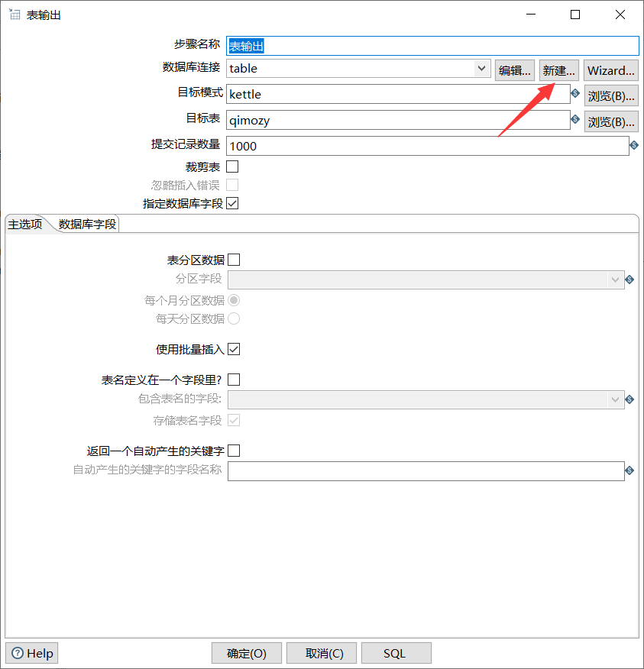Click variable icon next to target schema field
644x669 pixels.
(574, 93)
